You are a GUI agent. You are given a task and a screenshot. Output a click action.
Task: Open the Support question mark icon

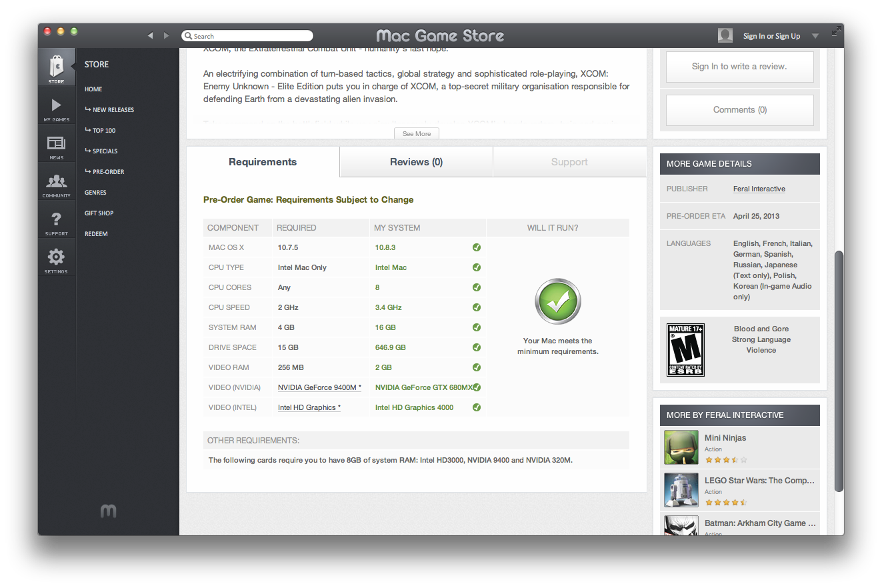[57, 223]
